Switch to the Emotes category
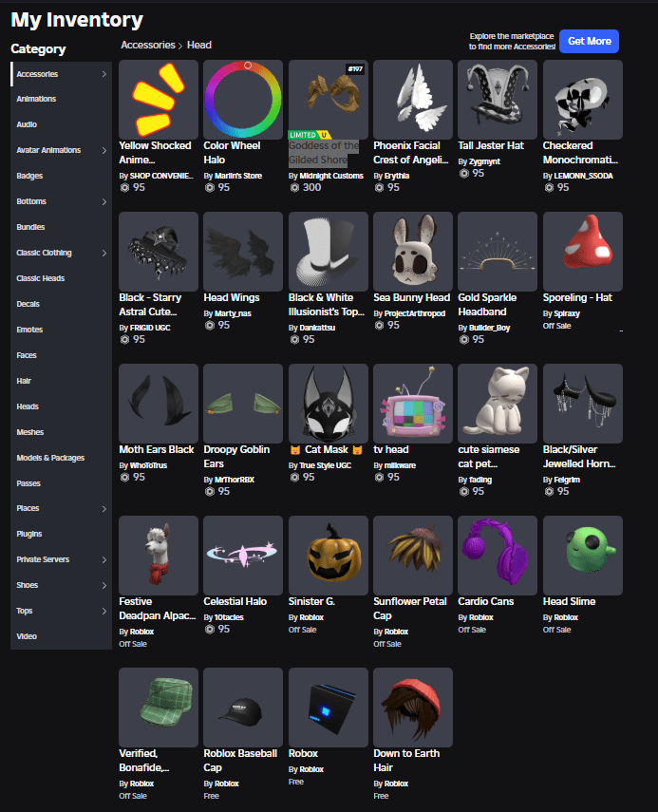 pos(61,330)
